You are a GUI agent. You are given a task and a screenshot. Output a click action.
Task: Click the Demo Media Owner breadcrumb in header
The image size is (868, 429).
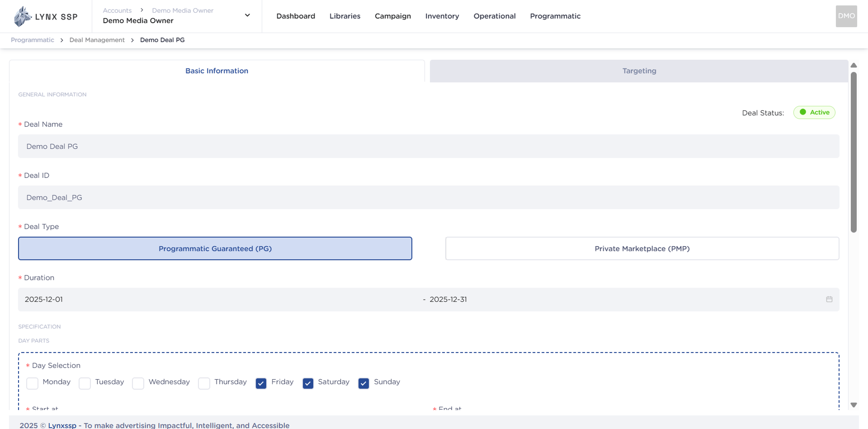(x=183, y=10)
